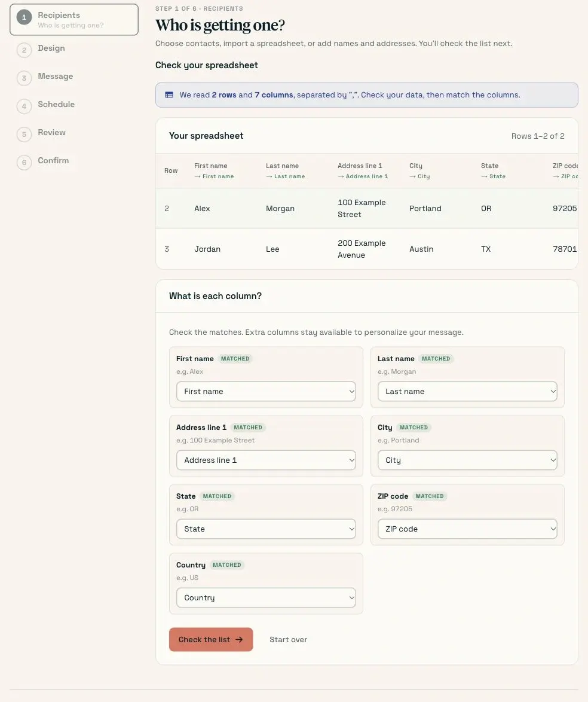The width and height of the screenshot is (588, 702).
Task: Click the MATCHED badge next to State
Action: (217, 496)
